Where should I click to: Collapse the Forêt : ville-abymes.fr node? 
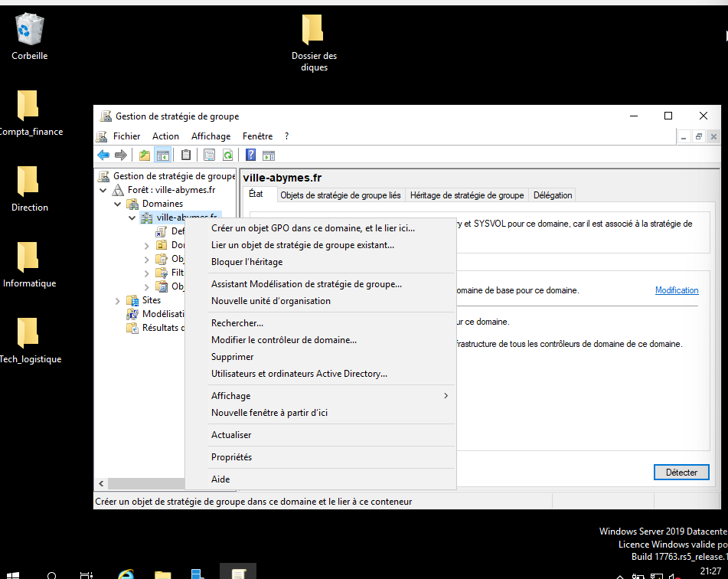point(103,190)
